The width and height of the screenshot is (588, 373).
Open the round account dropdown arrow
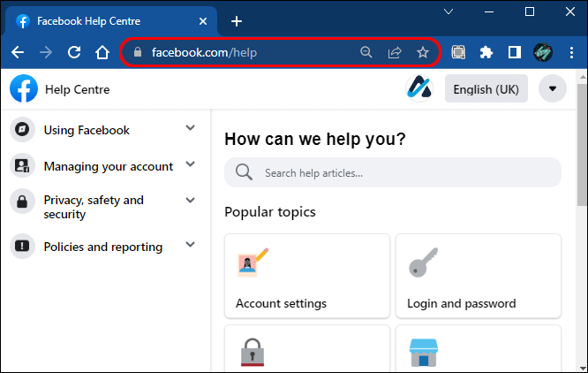[553, 88]
